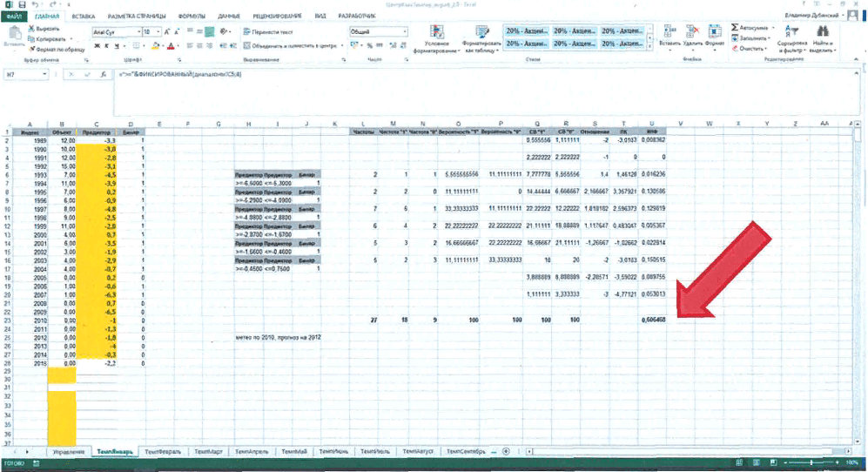Click the AutoSum (Автосумма) sigma icon
This screenshot has height=472, width=868.
click(735, 27)
